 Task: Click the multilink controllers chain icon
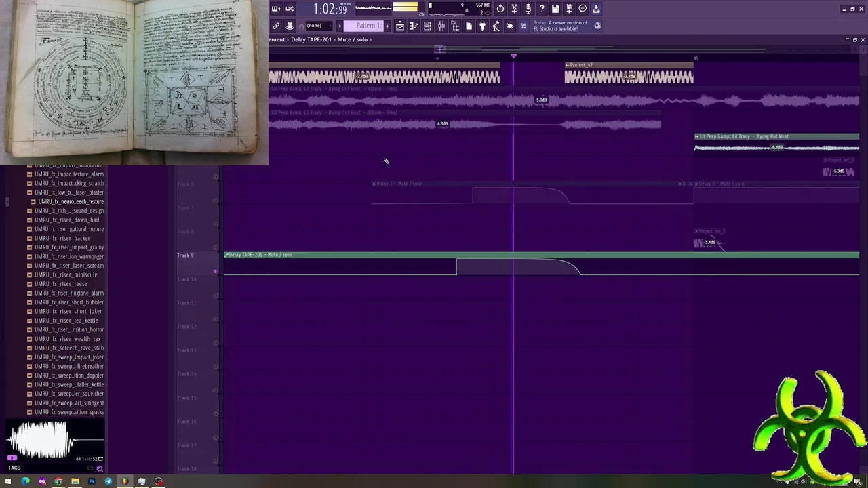coord(276,26)
